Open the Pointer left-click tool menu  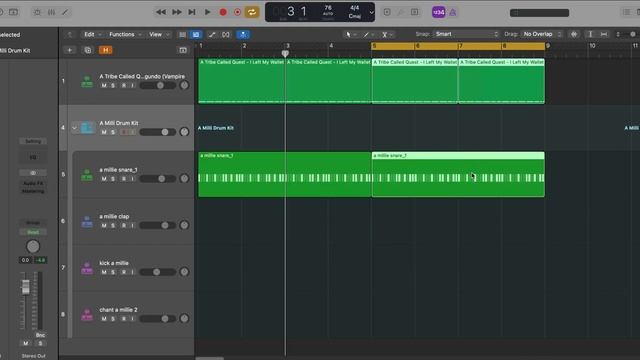click(x=350, y=35)
